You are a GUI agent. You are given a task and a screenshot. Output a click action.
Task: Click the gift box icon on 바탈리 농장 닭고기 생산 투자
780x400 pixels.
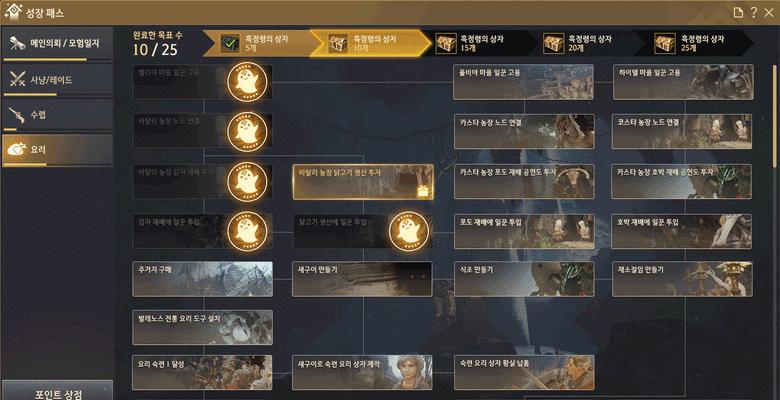(423, 191)
